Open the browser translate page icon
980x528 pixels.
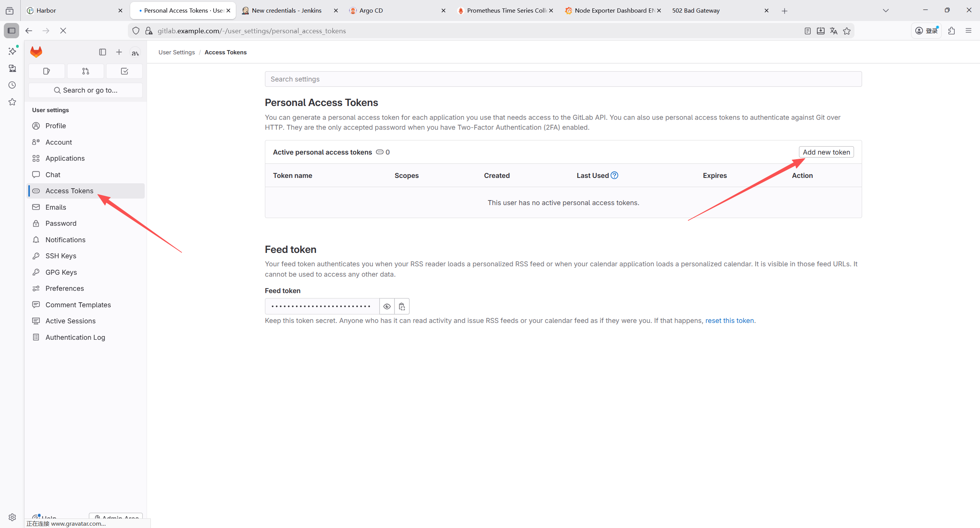(833, 31)
